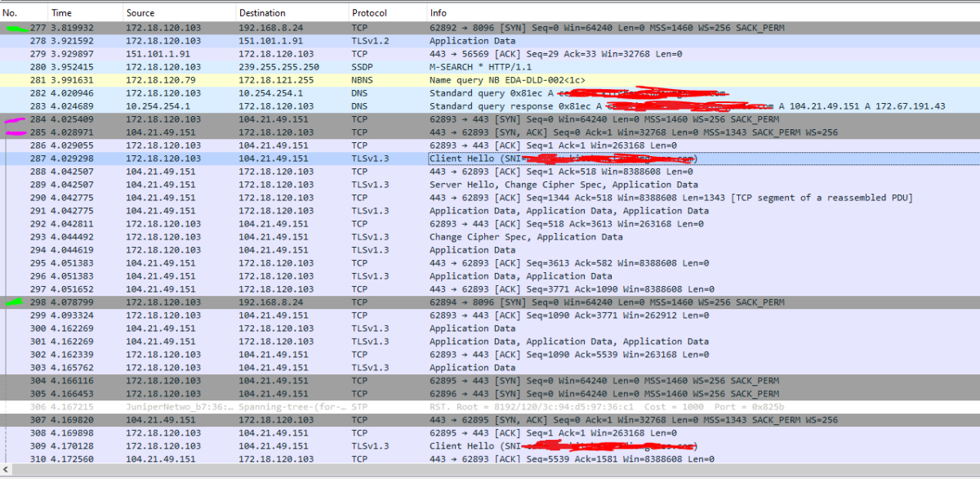980x479 pixels.
Task: Select packet 304 SYN from port 62895
Action: (490, 381)
